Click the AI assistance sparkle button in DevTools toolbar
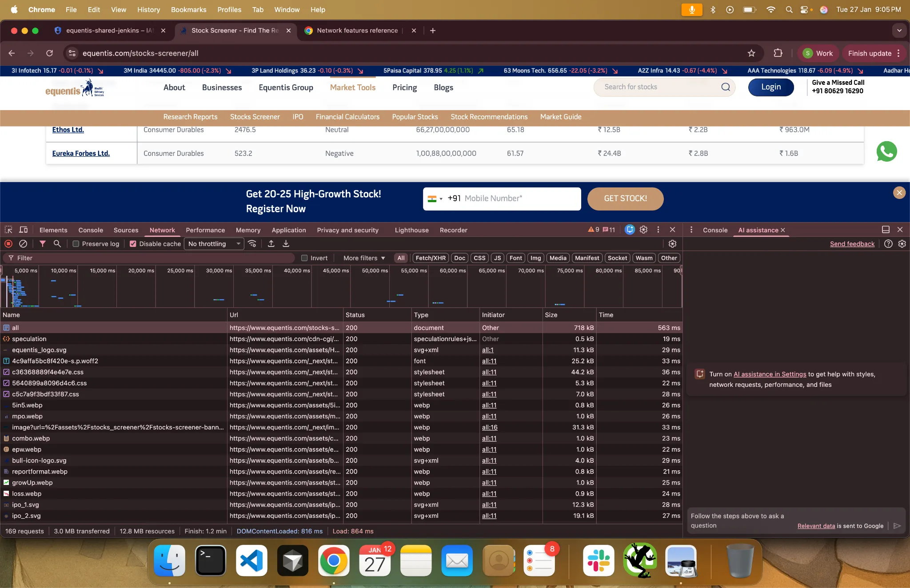The image size is (910, 588). click(630, 230)
